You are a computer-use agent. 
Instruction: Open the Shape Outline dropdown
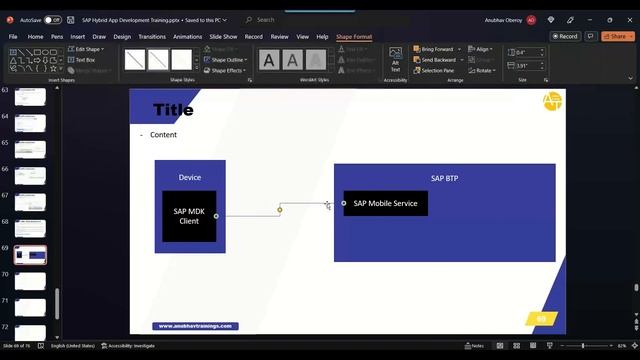pyautogui.click(x=225, y=60)
